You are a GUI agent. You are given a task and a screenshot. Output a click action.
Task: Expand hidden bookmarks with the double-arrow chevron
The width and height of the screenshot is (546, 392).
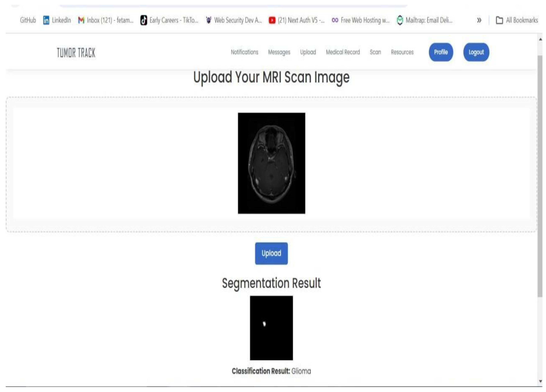pyautogui.click(x=479, y=20)
